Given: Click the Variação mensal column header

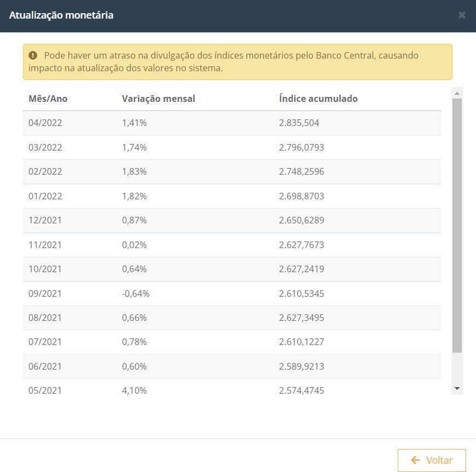Looking at the screenshot, I should coord(158,99).
